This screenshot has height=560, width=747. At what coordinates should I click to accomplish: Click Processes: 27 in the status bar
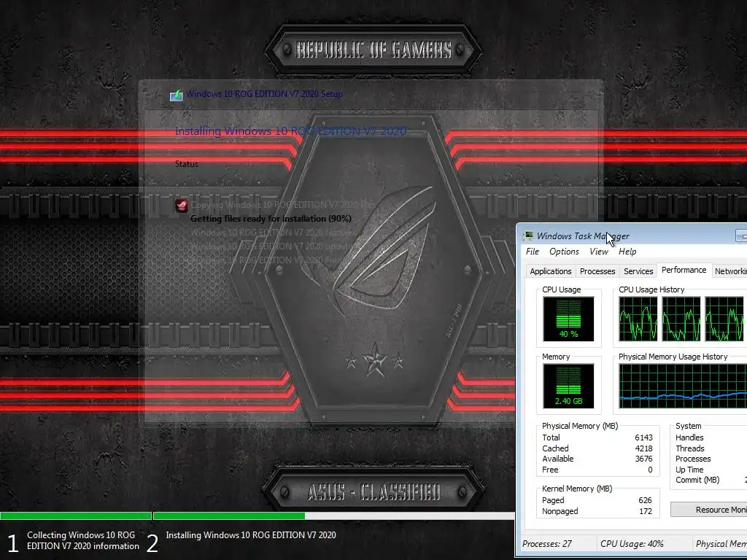coord(547,544)
